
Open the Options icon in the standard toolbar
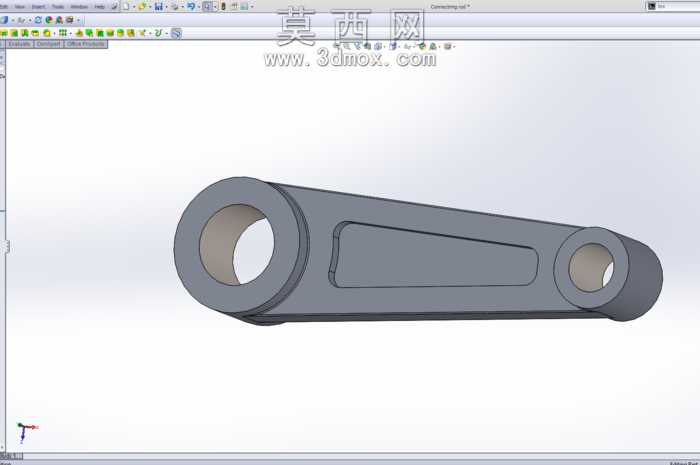point(244,6)
